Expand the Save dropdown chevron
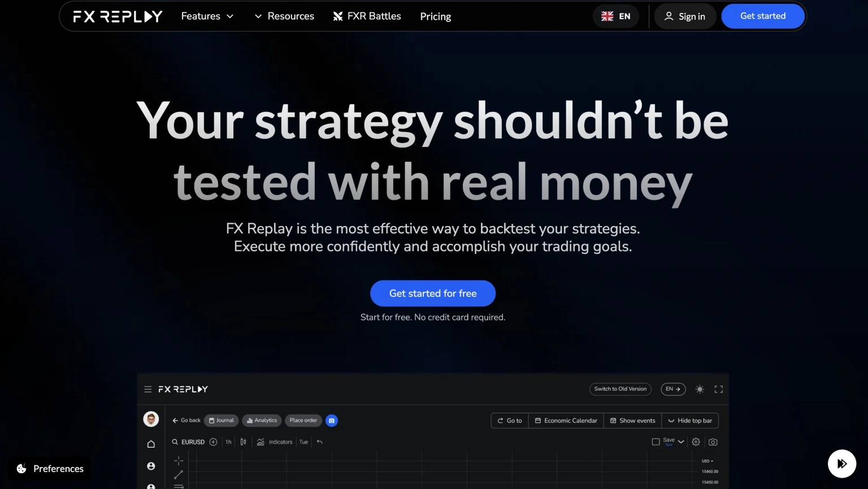 pos(681,442)
